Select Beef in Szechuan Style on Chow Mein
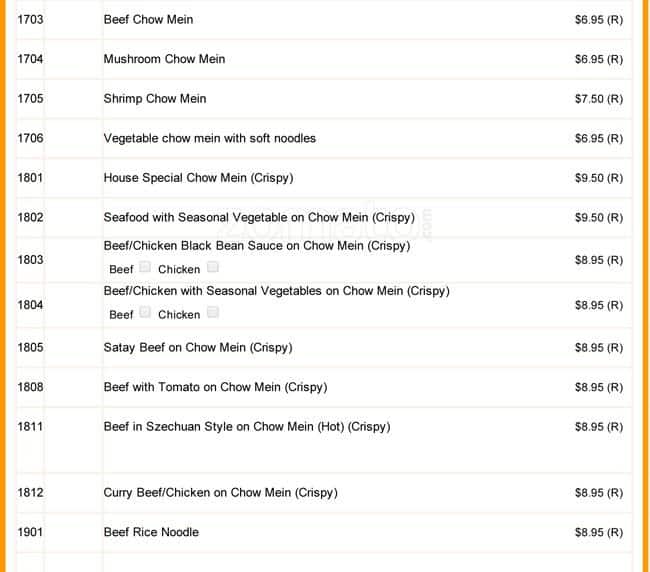Screen dimensions: 650x572 tap(246, 427)
